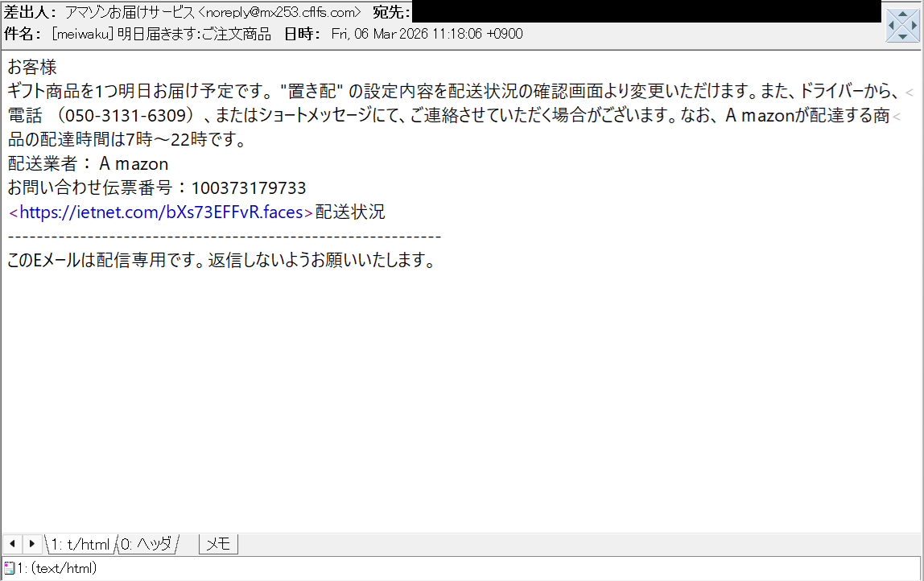Screen dimensions: 924x581
Task: Click the date Fri, 06 Mar 2026
Action: click(x=380, y=34)
